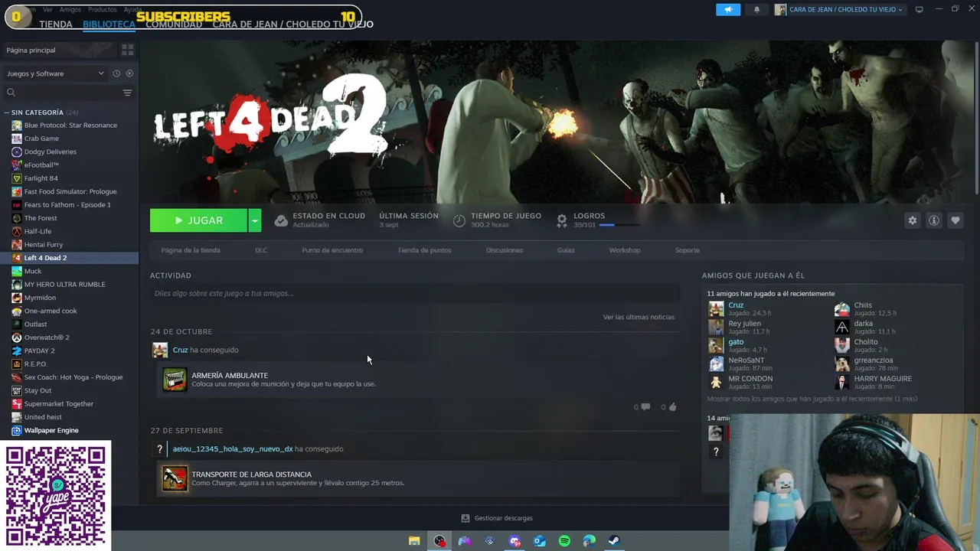Open Chiiis friend avatar

(842, 308)
